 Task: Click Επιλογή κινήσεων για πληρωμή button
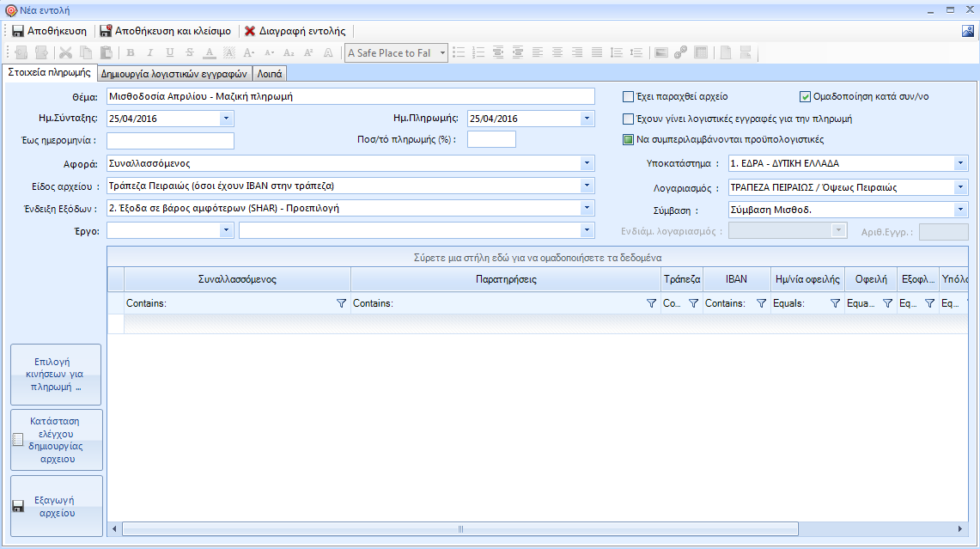pyautogui.click(x=56, y=375)
